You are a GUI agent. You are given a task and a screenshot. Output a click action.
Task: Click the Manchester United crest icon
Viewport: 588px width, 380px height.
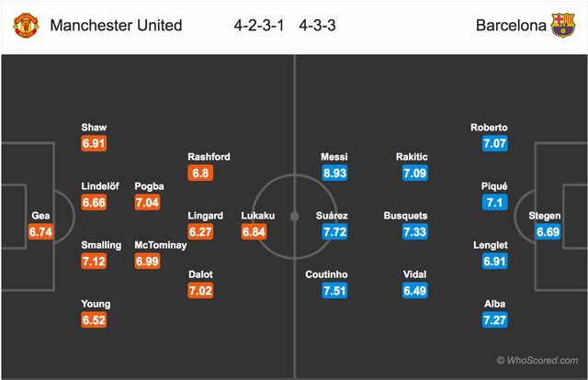(x=26, y=26)
